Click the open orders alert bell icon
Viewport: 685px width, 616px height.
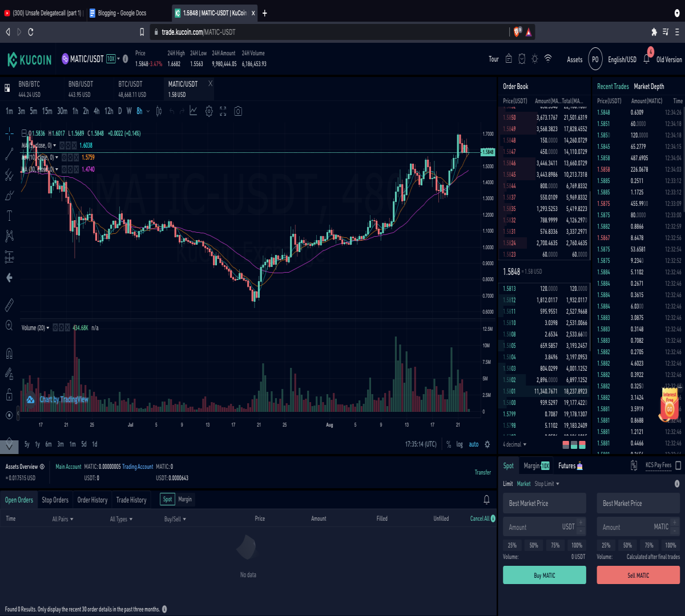click(x=486, y=500)
